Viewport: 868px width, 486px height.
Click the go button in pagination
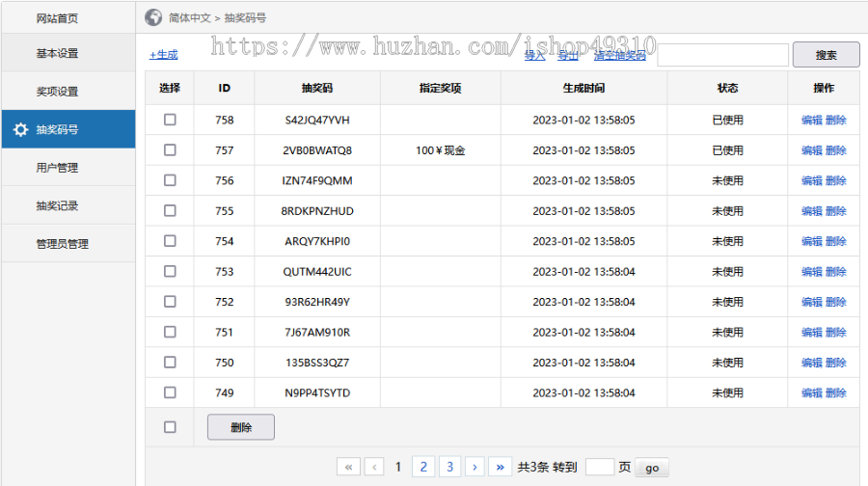pyautogui.click(x=652, y=468)
